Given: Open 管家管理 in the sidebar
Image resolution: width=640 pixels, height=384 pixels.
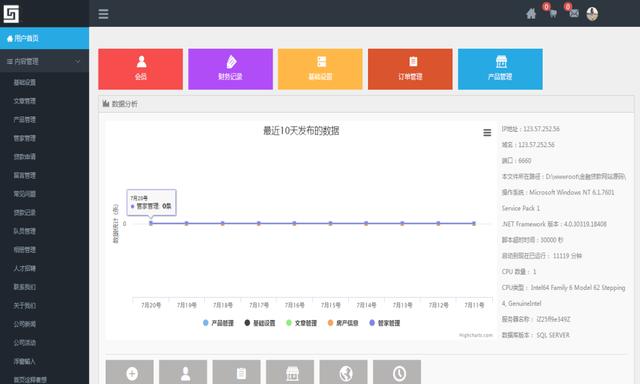Looking at the screenshot, I should click(x=25, y=138).
